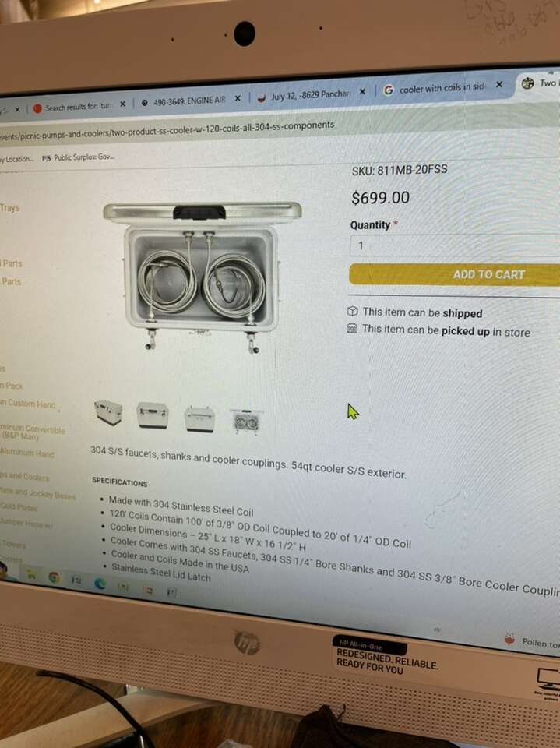The width and height of the screenshot is (560, 748).
Task: Select the thumbnail showing the coils inside
Action: (246, 422)
